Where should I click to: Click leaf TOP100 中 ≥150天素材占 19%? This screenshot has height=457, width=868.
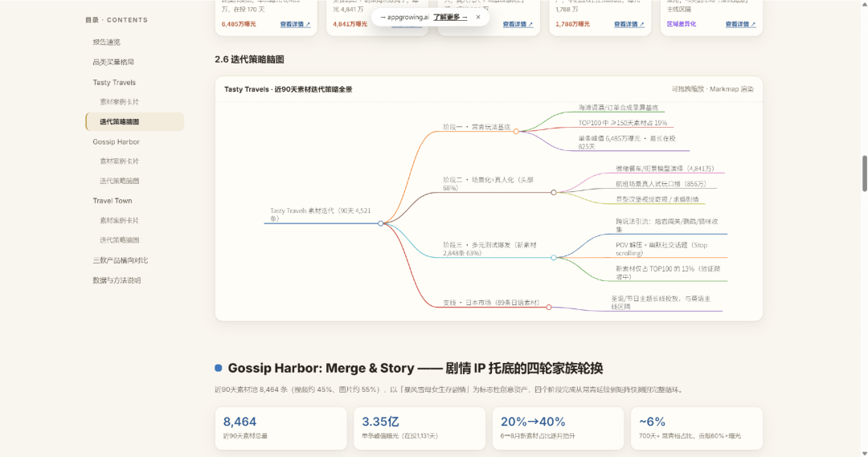tap(623, 123)
